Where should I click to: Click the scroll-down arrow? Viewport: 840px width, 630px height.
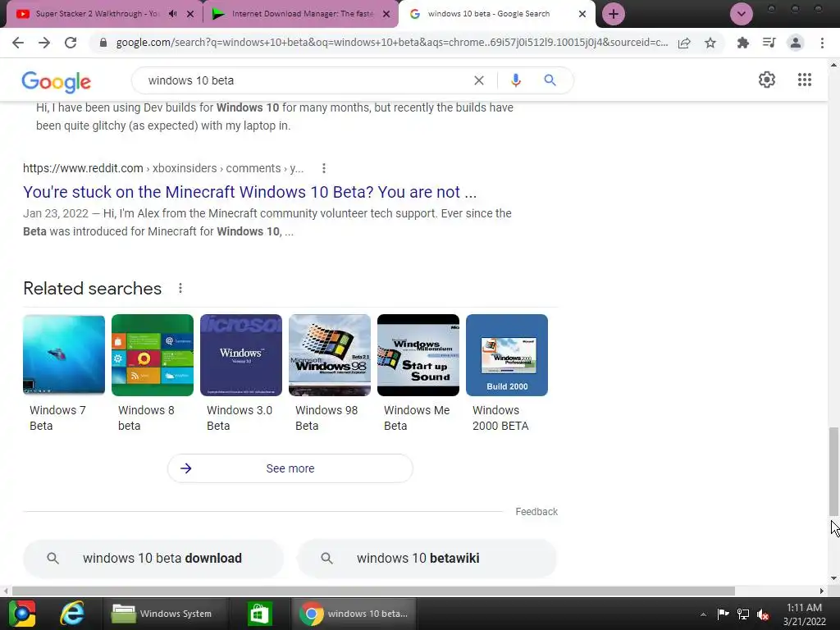pyautogui.click(x=833, y=578)
